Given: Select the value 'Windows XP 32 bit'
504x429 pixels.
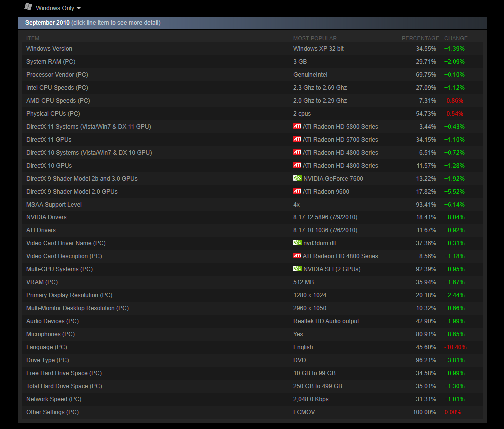Looking at the screenshot, I should tap(318, 49).
